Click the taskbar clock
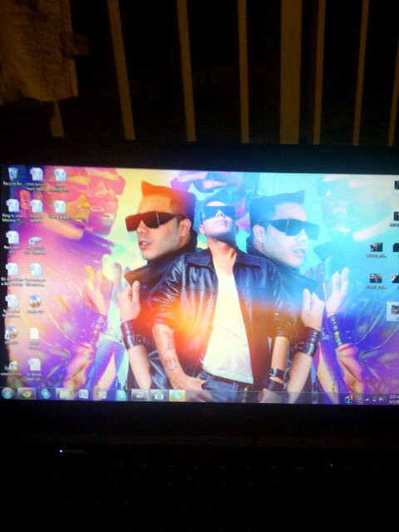Image resolution: width=399 pixels, height=532 pixels. tap(393, 399)
